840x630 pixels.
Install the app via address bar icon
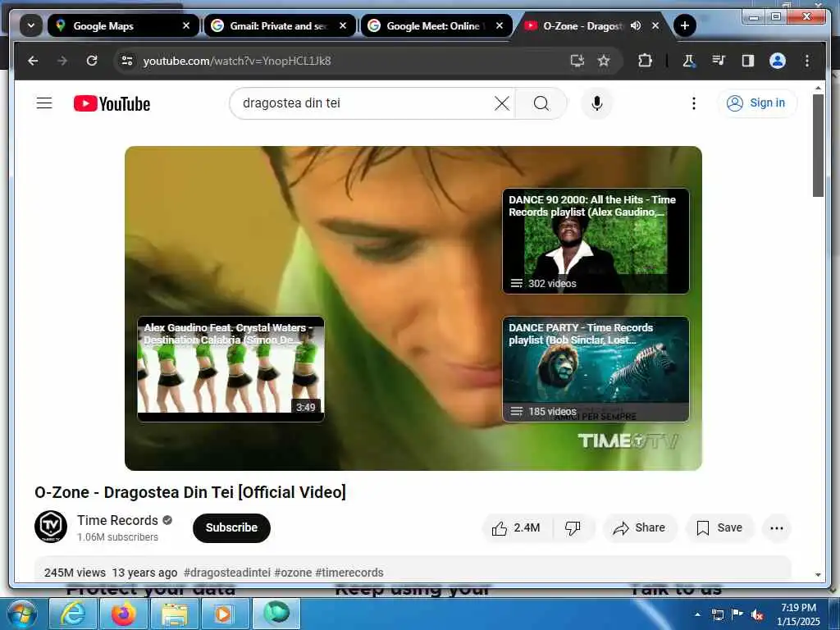click(577, 61)
